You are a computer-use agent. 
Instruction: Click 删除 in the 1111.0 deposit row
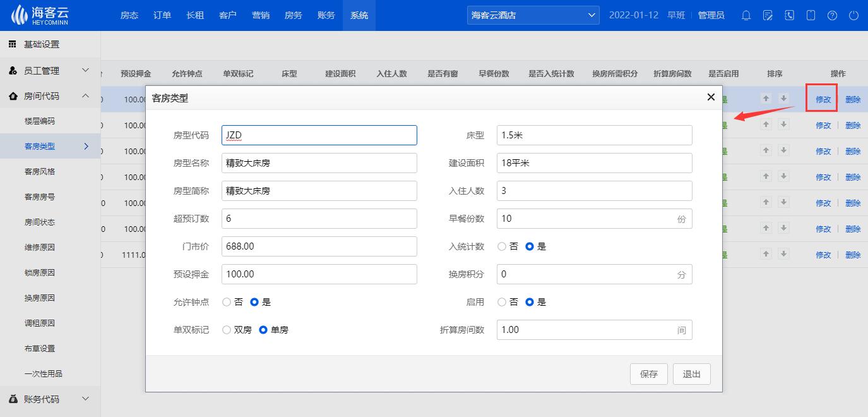[x=853, y=255]
